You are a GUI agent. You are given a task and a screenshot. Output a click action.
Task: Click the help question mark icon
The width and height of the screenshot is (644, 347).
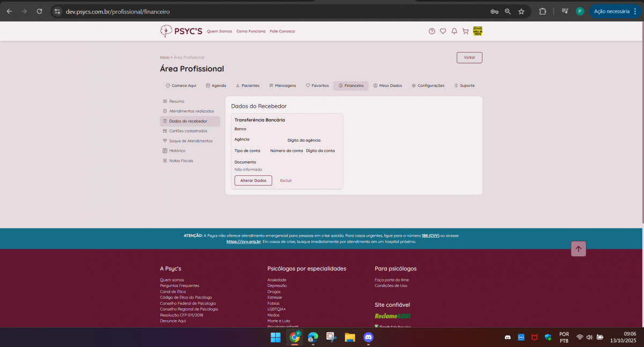431,31
